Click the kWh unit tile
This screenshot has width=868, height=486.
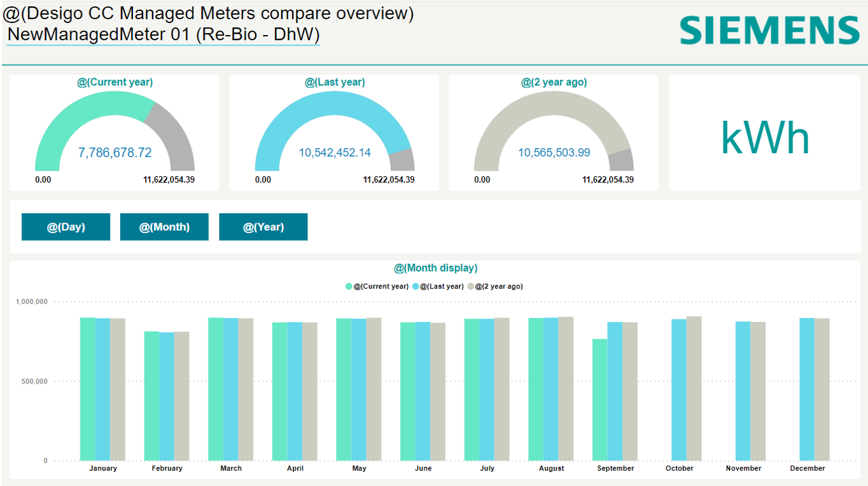pos(764,138)
